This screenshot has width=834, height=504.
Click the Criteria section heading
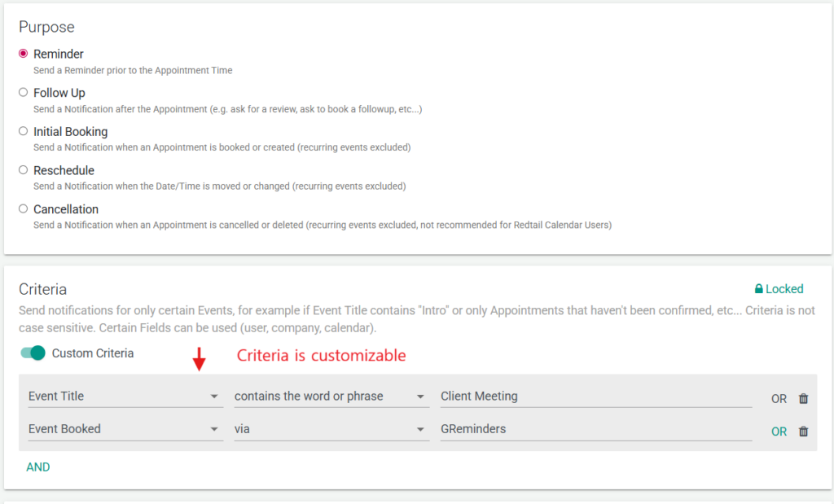(x=42, y=289)
